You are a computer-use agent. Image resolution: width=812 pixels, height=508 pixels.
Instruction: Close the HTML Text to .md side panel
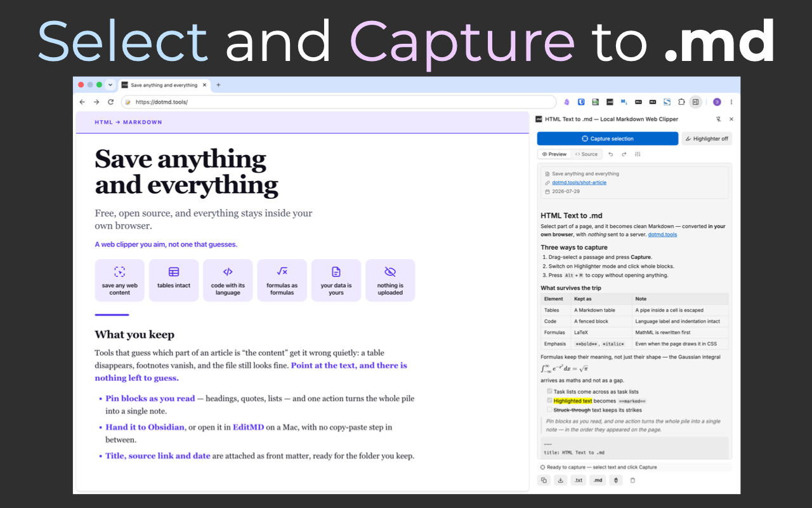click(x=731, y=119)
